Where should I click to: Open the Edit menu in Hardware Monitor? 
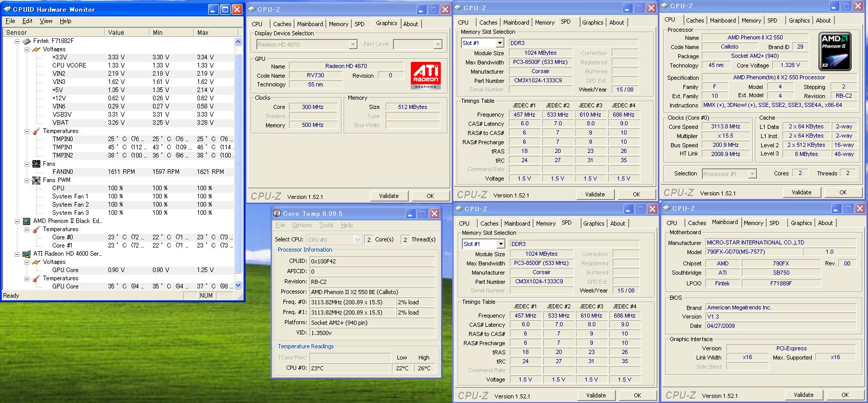pyautogui.click(x=28, y=21)
